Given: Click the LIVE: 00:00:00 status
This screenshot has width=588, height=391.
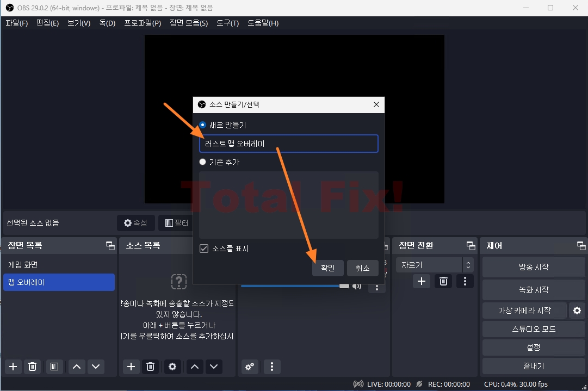Looking at the screenshot, I should click(389, 384).
